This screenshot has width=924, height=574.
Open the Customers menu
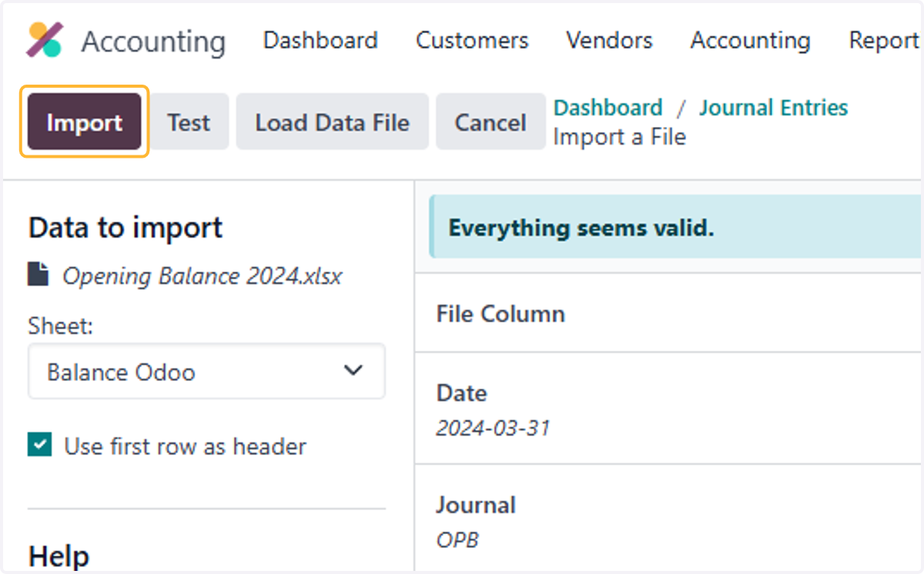tap(472, 40)
